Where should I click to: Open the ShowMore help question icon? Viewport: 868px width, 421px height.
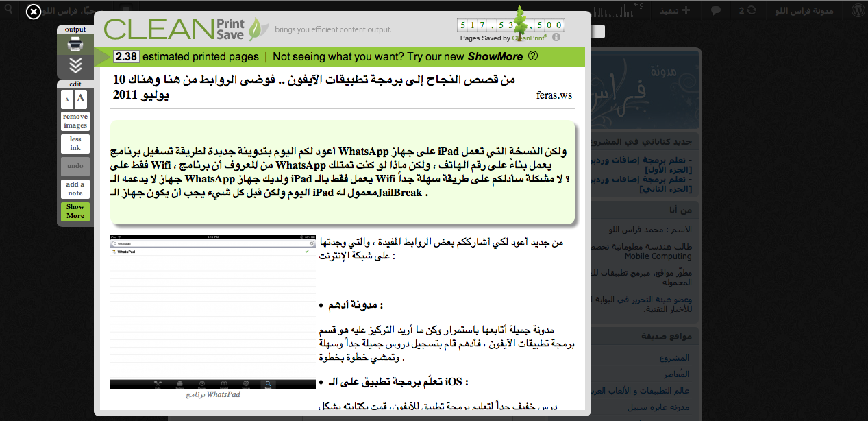click(533, 57)
